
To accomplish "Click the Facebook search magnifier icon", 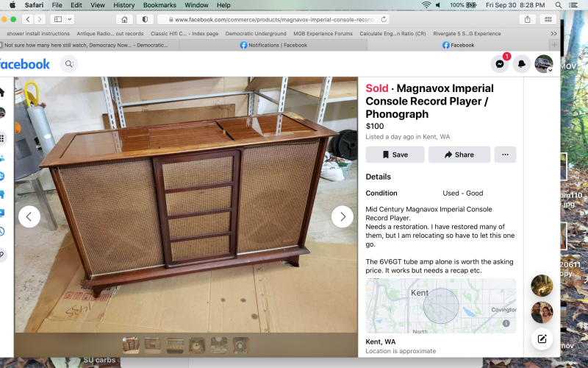I will [x=69, y=64].
